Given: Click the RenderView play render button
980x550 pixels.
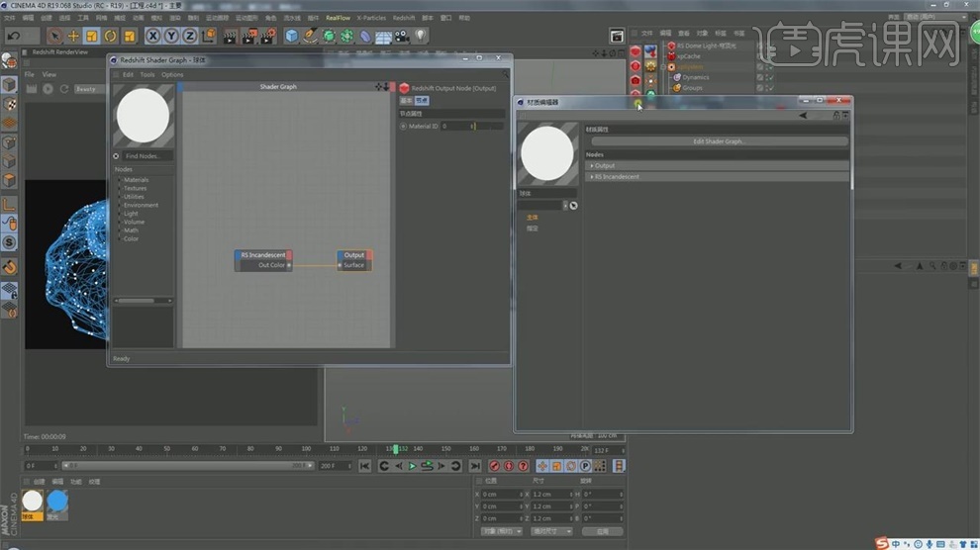Looking at the screenshot, I should click(49, 89).
